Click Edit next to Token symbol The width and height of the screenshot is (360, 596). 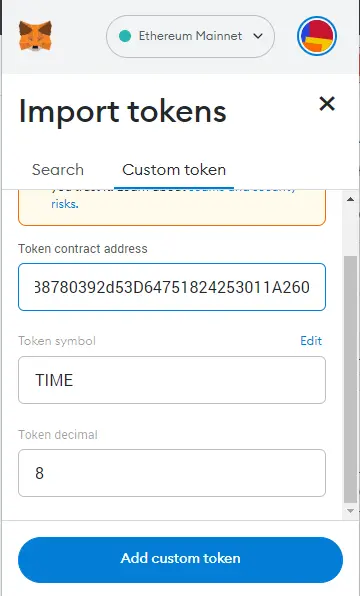click(x=311, y=341)
